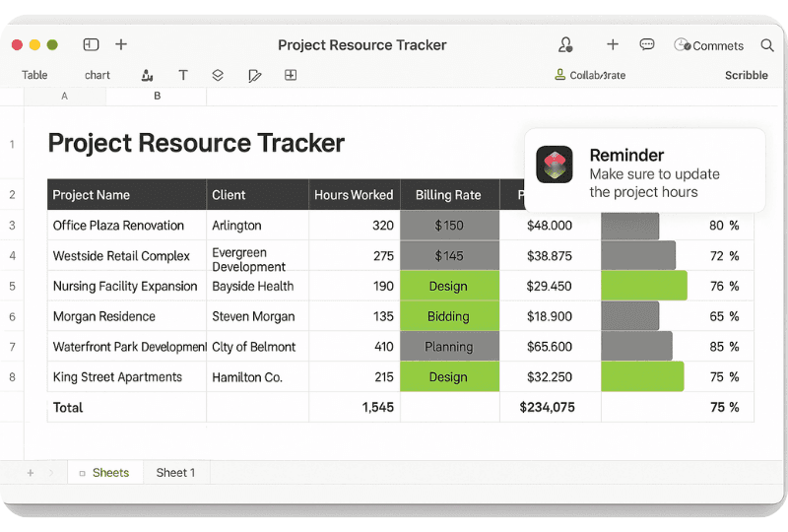Viewport: 788px width, 532px height.
Task: Click the Reminder notification title
Action: tap(626, 155)
